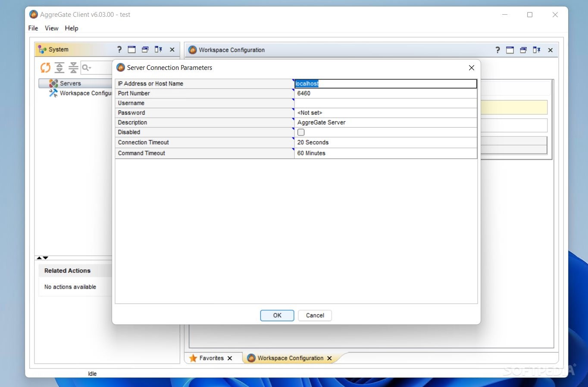Close the Server Connection Parameters dialog
The height and width of the screenshot is (387, 588).
pyautogui.click(x=472, y=68)
